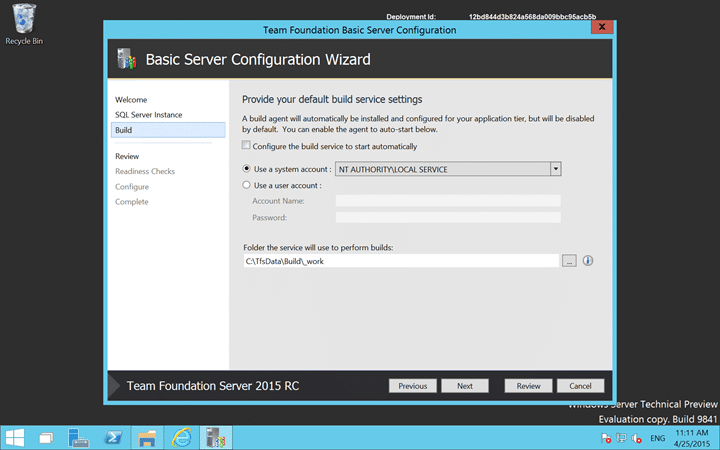Click the Next button

click(465, 386)
